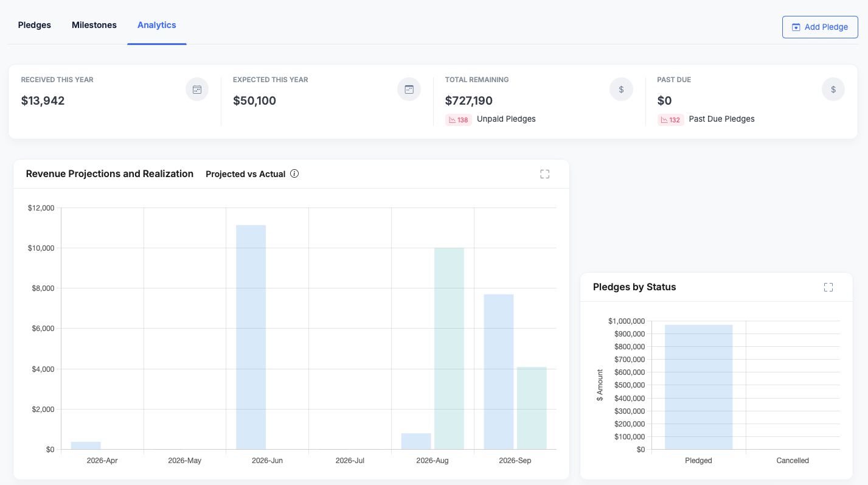Click the Add Pledge button

coord(820,27)
